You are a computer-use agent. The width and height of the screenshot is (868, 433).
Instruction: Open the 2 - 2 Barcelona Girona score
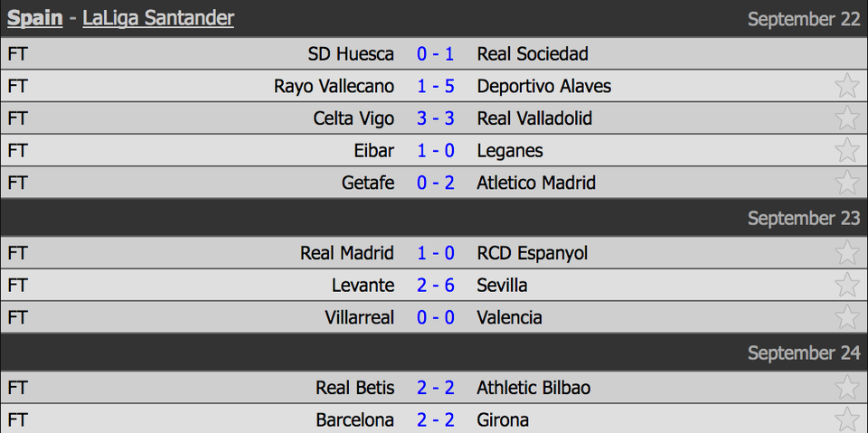436,419
